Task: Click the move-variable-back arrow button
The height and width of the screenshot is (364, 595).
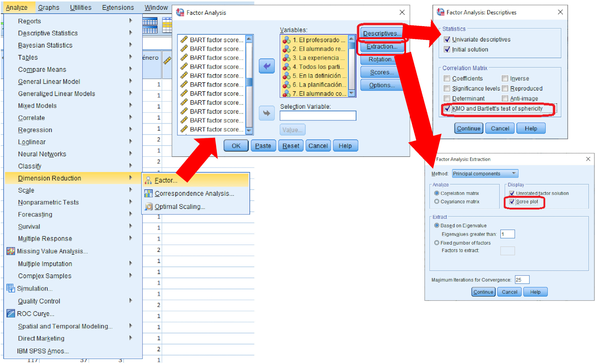Action: click(267, 66)
